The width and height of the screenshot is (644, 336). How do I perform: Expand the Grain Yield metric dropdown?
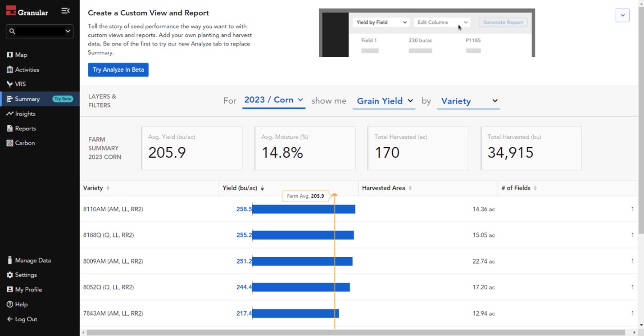(384, 101)
